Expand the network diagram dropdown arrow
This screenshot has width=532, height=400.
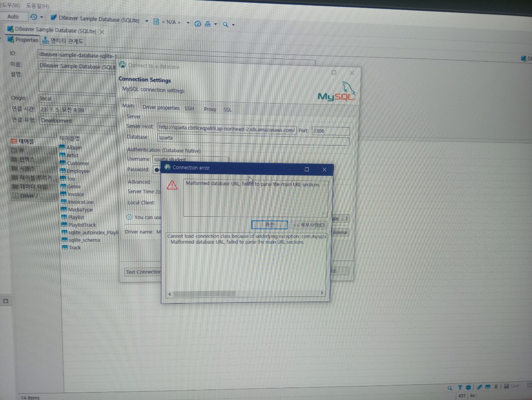[215, 24]
